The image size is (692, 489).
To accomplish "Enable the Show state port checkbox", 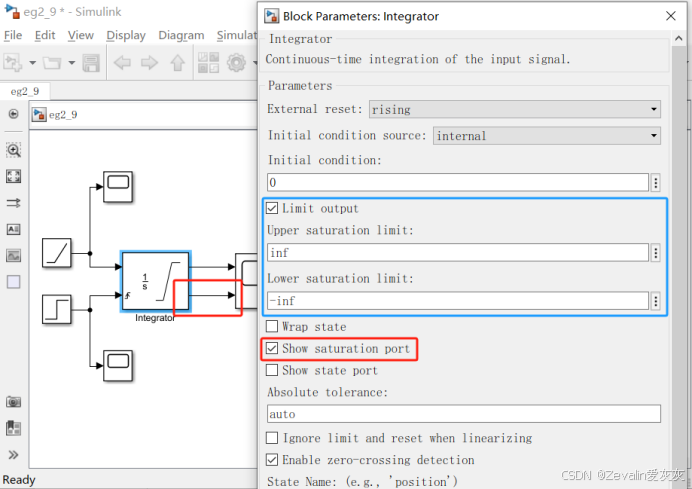I will pyautogui.click(x=272, y=370).
